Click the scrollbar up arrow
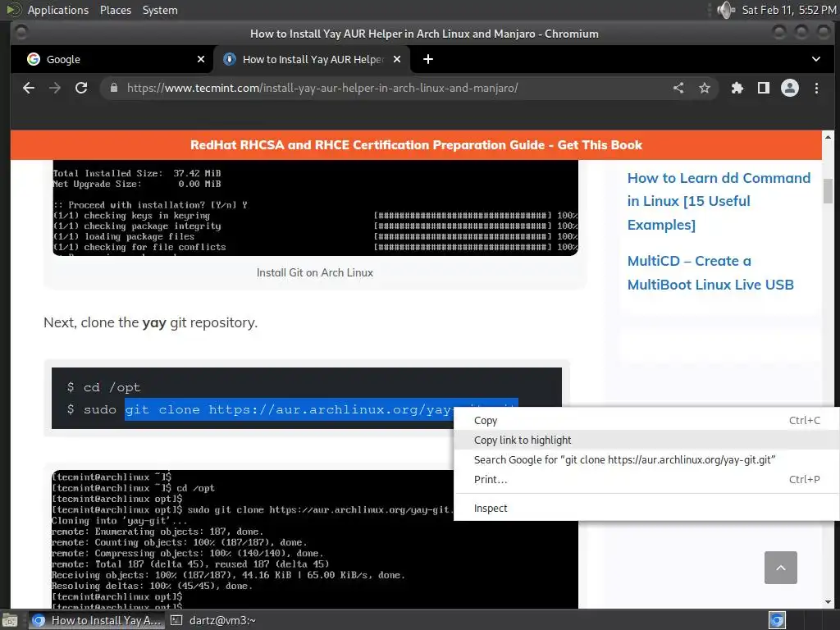The width and height of the screenshot is (840, 630). pos(828,136)
